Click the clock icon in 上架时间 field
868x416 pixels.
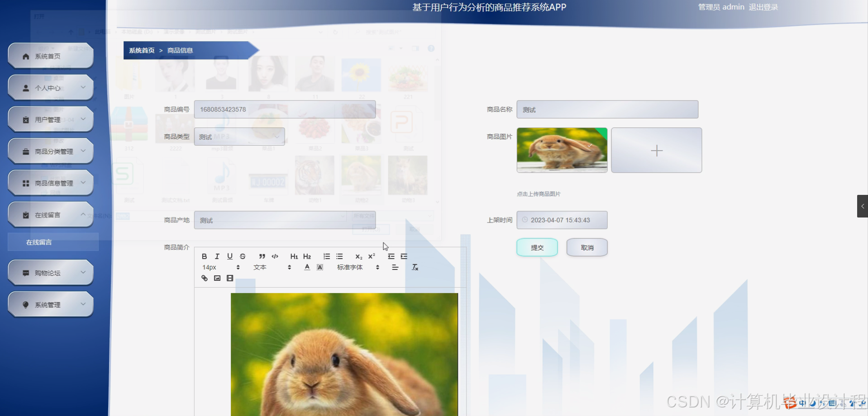(x=525, y=220)
